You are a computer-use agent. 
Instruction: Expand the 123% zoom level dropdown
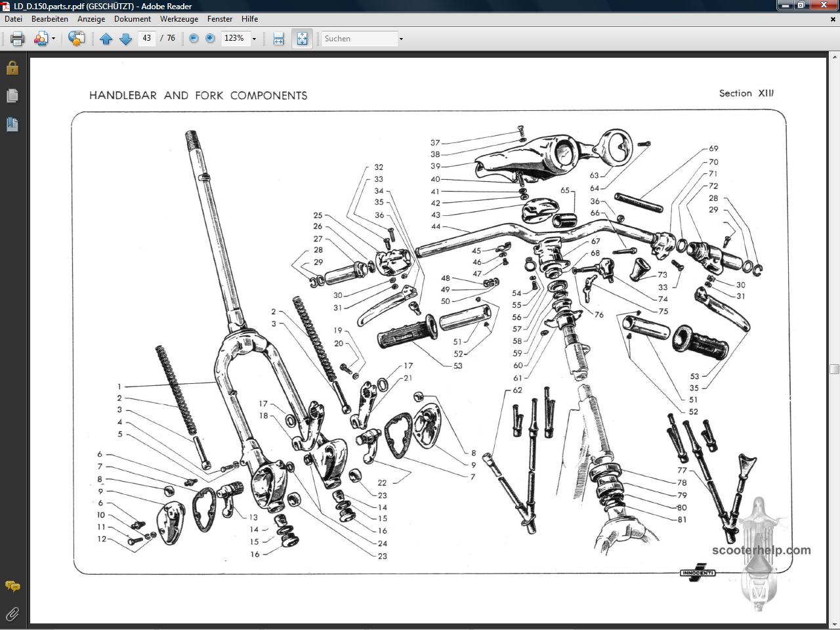[254, 39]
